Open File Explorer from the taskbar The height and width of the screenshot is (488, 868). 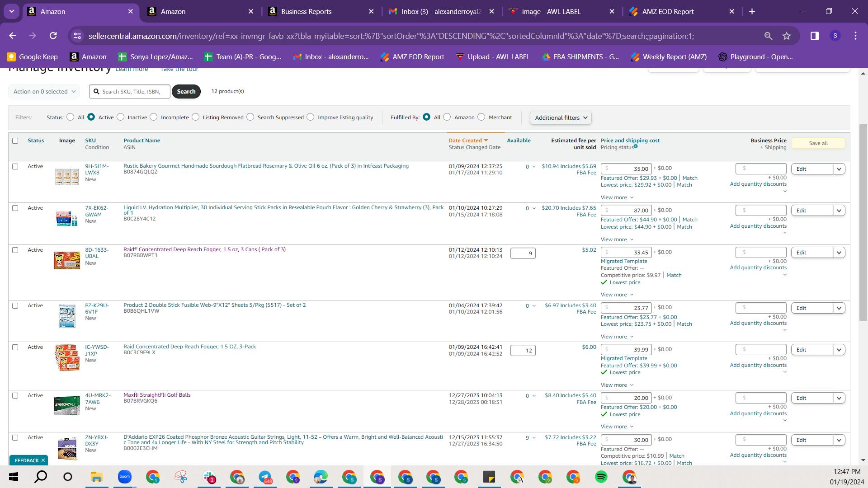[96, 477]
